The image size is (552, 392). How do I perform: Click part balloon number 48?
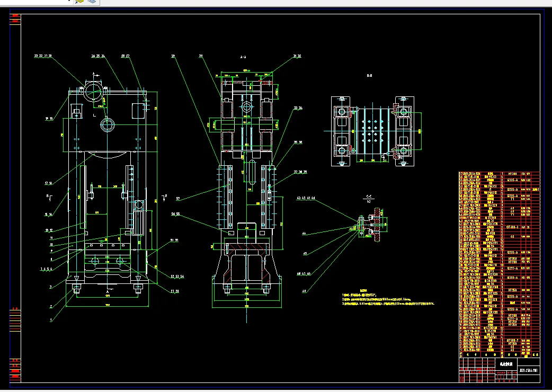[304, 291]
